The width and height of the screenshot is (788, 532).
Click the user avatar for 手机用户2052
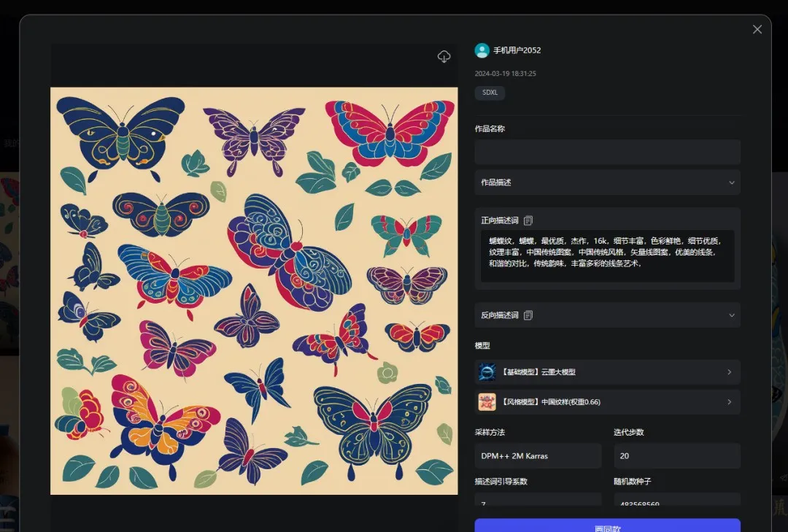click(482, 50)
